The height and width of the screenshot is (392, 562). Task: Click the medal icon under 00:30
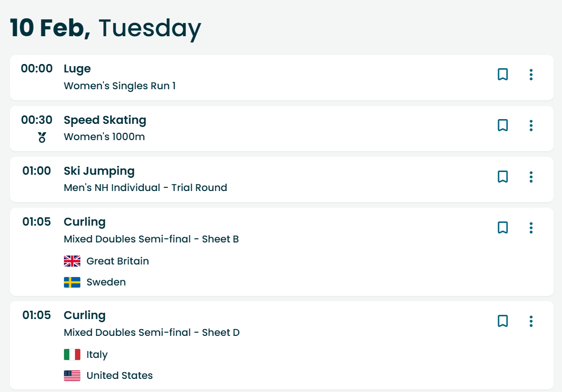42,137
